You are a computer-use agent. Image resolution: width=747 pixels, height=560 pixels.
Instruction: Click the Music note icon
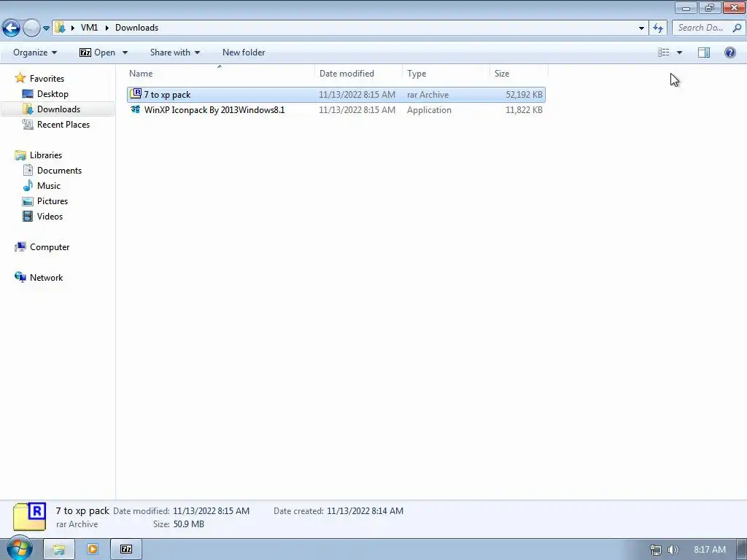pyautogui.click(x=28, y=185)
